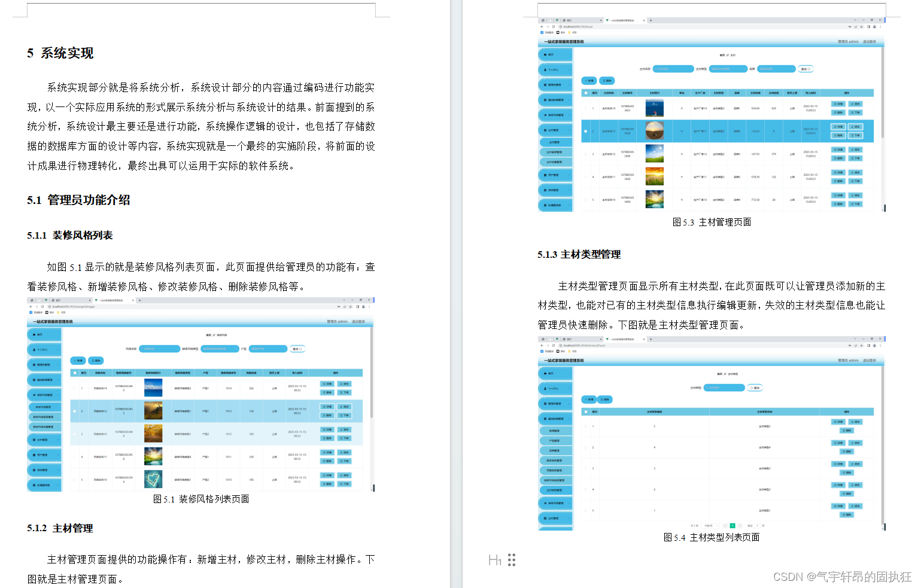This screenshot has width=921, height=588.
Task: Click heading '5.1.3 主材类型管理'
Action: pyautogui.click(x=579, y=255)
